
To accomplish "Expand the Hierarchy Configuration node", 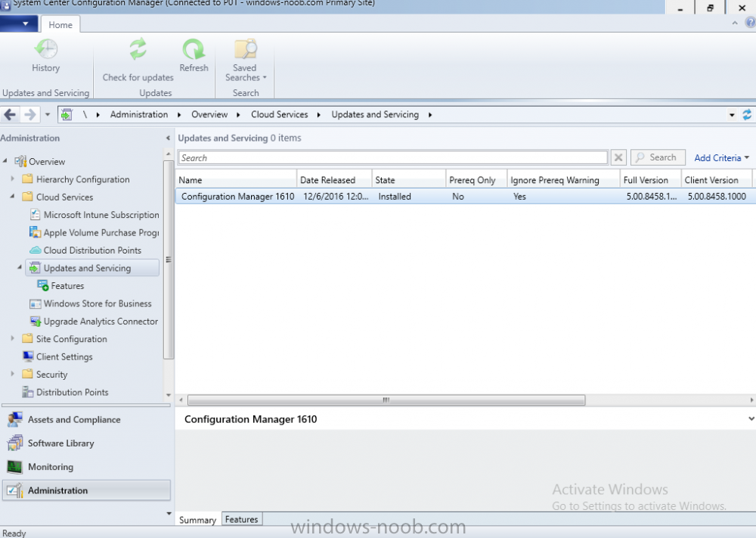I will coord(13,179).
